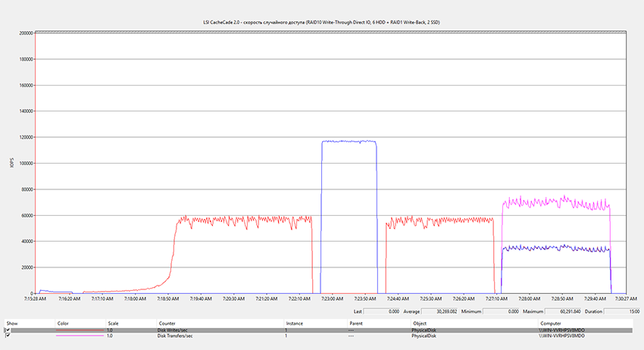Viewport: 644px width, 350px height.
Task: Click the Instance column header
Action: (x=294, y=323)
